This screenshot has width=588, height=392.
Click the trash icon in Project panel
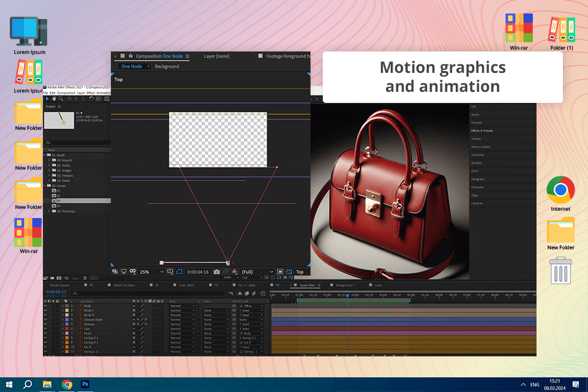[85, 278]
